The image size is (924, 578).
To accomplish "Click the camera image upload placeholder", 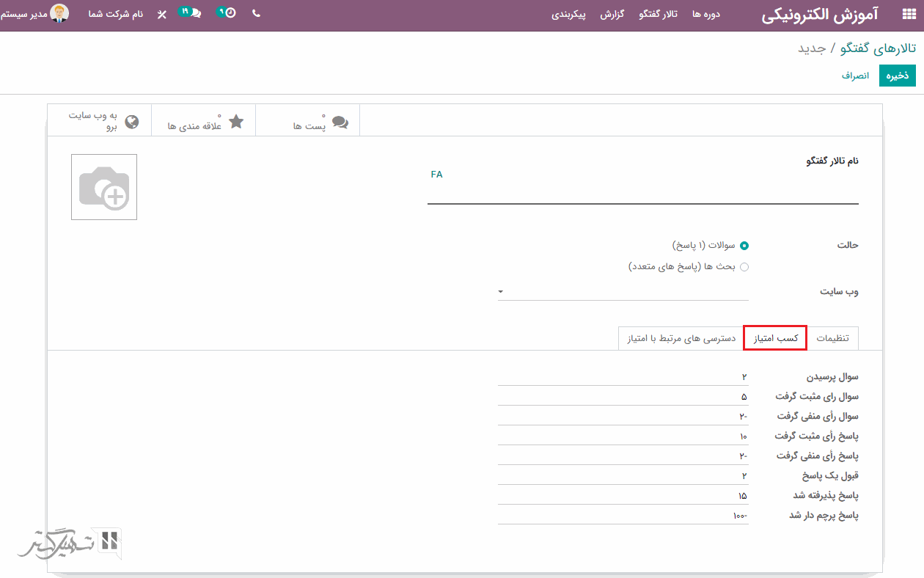I will [104, 187].
